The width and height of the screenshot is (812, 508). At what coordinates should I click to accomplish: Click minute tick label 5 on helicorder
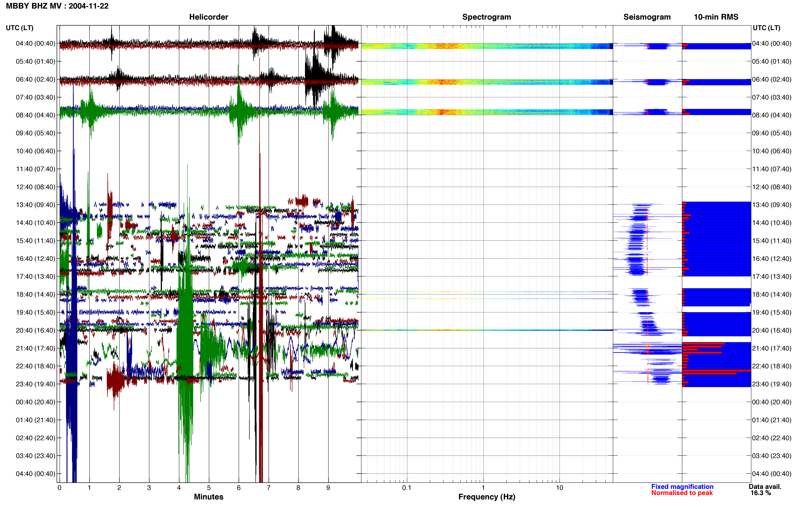click(x=209, y=487)
